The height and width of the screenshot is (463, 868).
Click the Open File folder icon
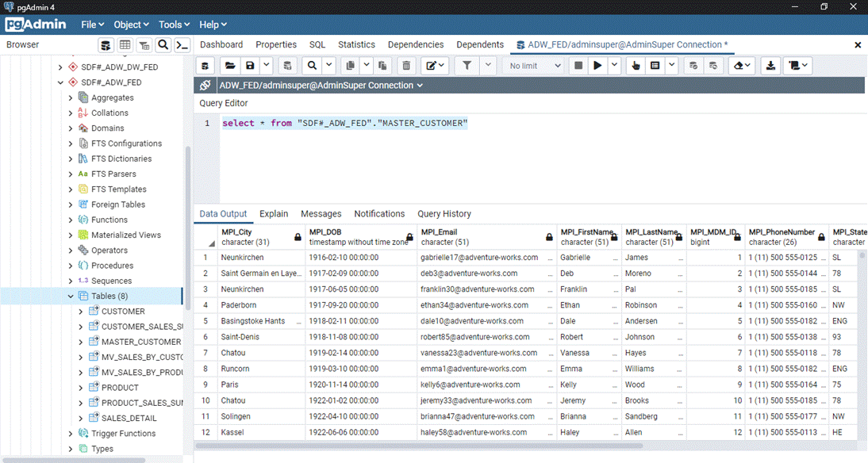pos(230,66)
